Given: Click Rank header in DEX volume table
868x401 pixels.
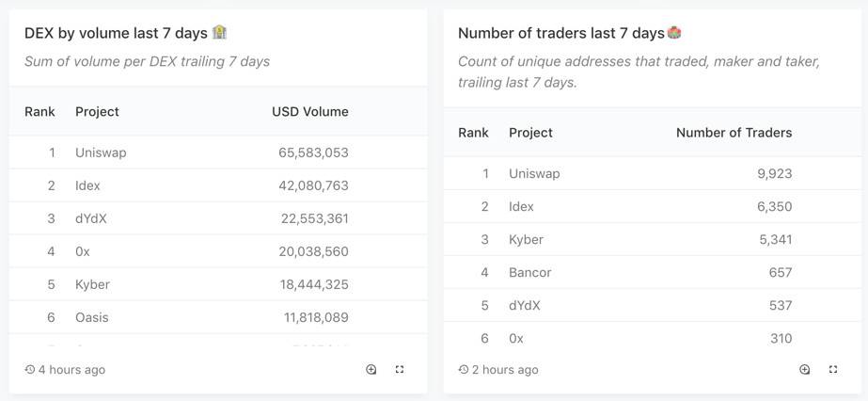Looking at the screenshot, I should click(39, 112).
